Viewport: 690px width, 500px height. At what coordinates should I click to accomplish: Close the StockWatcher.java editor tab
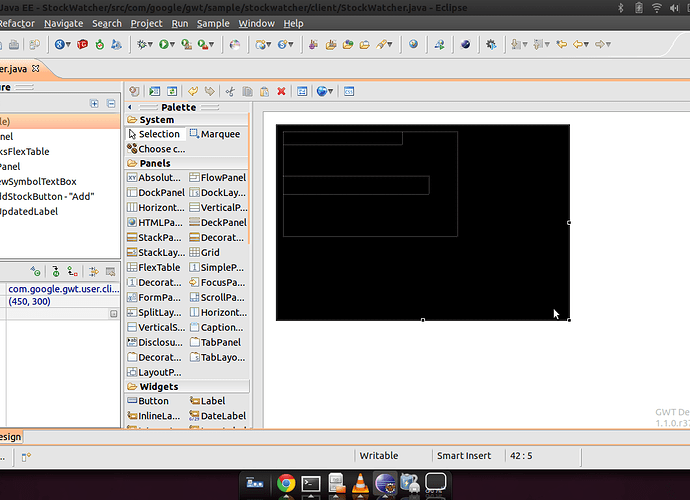coord(36,69)
